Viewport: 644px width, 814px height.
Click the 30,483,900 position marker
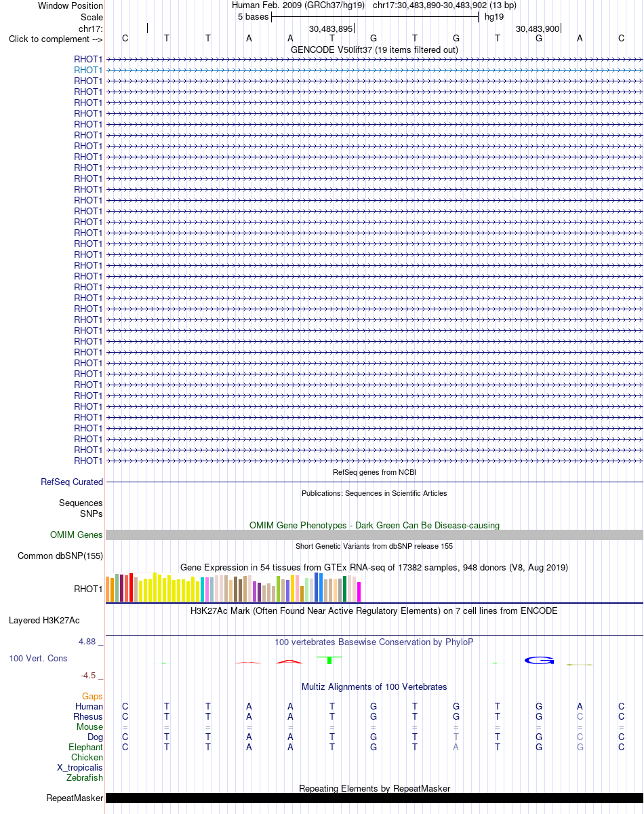click(x=538, y=28)
